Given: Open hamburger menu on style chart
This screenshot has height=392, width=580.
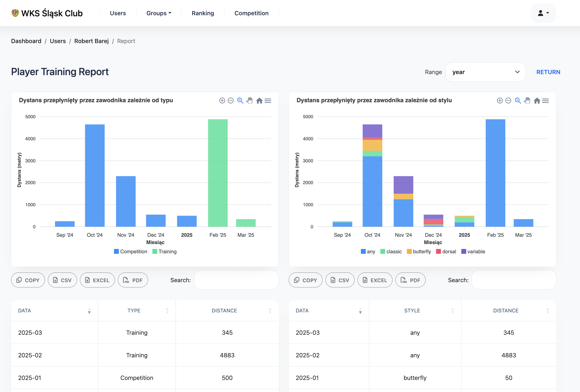Looking at the screenshot, I should click(x=546, y=101).
